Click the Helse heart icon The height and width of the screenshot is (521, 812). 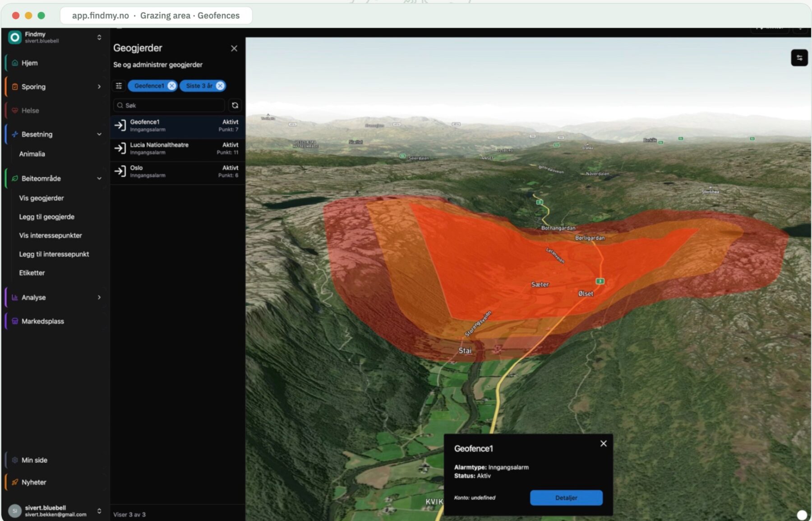[15, 111]
